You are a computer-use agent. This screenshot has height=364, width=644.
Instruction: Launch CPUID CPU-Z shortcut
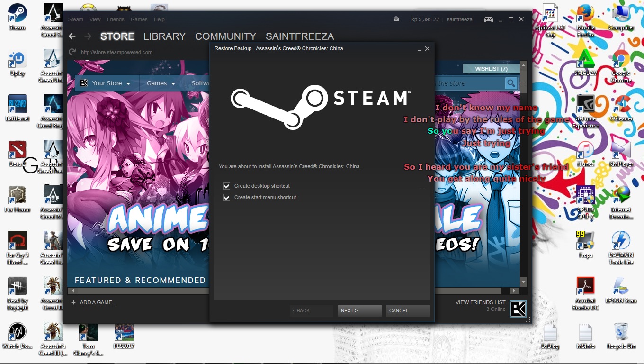click(586, 202)
